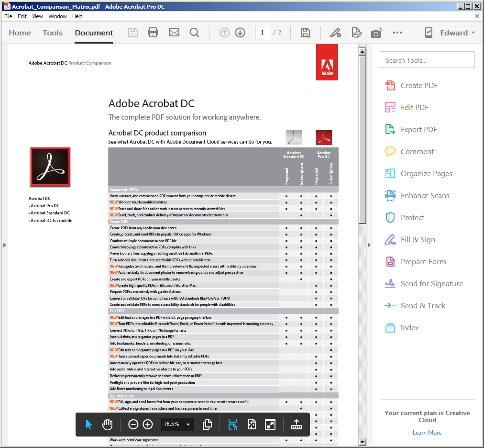Open the File menu

coord(8,16)
